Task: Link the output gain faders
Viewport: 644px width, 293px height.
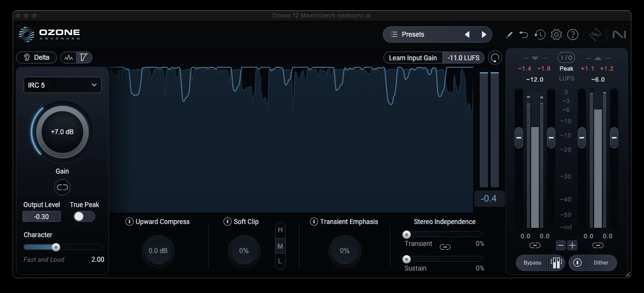Action: [598, 245]
